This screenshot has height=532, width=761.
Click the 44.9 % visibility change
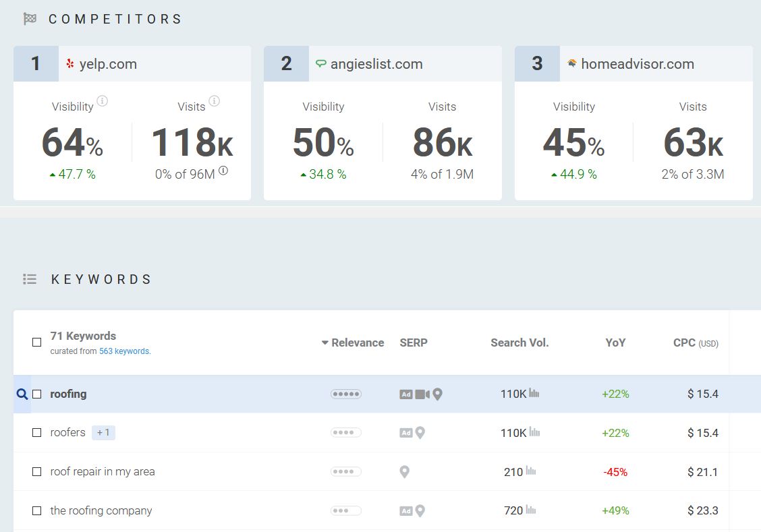(573, 175)
